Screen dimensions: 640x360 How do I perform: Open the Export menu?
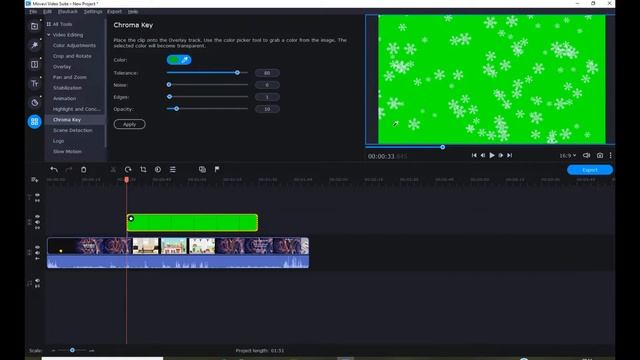coord(115,12)
